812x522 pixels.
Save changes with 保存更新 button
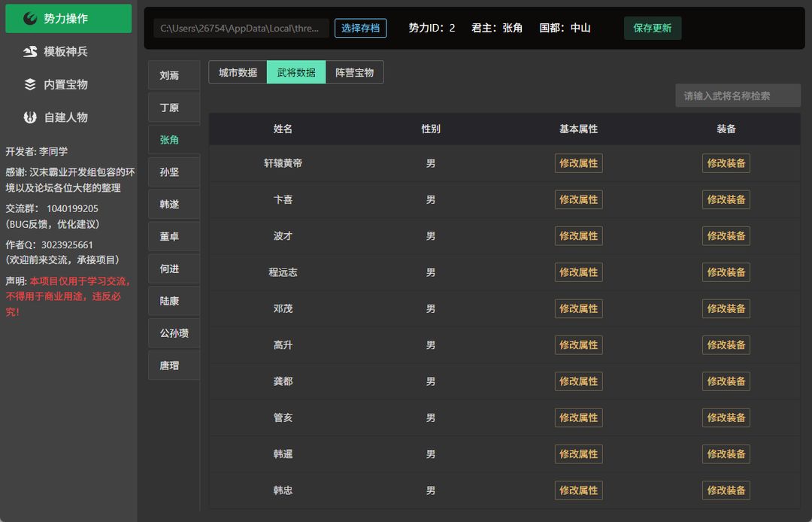point(653,28)
